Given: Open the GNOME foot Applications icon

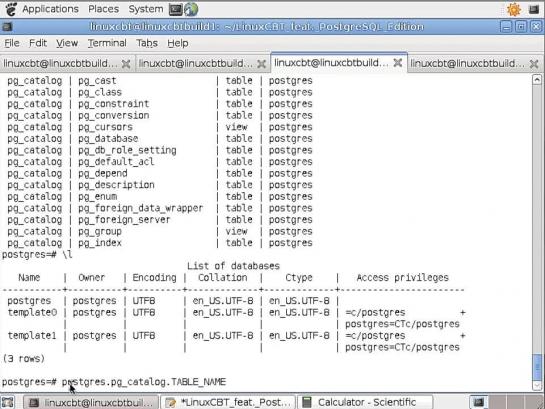Looking at the screenshot, I should click(11, 9).
